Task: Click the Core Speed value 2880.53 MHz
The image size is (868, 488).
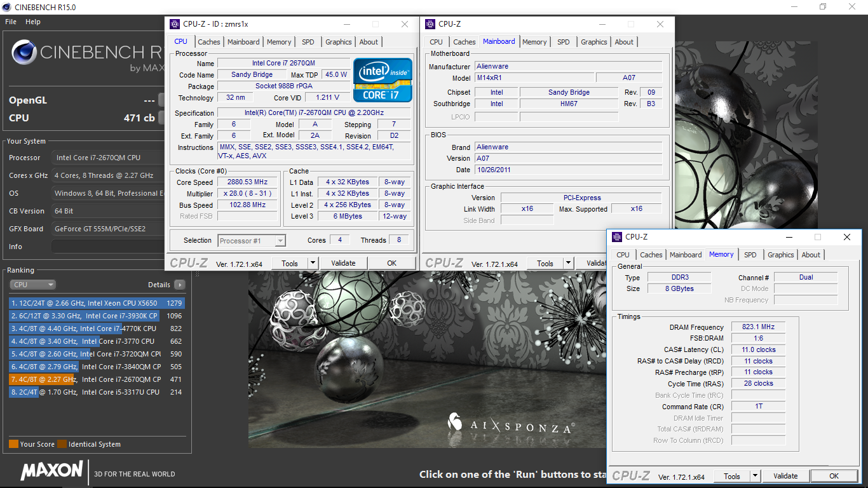Action: tap(248, 182)
